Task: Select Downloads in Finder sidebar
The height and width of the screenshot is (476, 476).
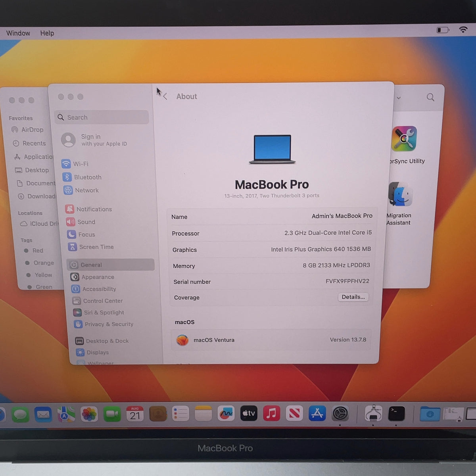Action: [37, 196]
